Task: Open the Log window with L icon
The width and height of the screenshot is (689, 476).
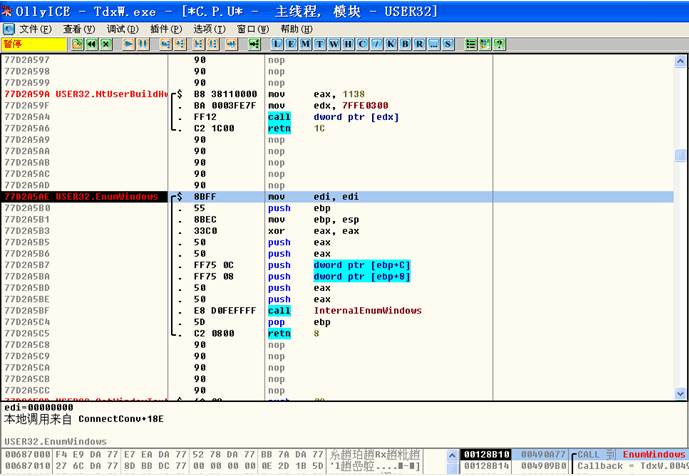Action: [277, 44]
